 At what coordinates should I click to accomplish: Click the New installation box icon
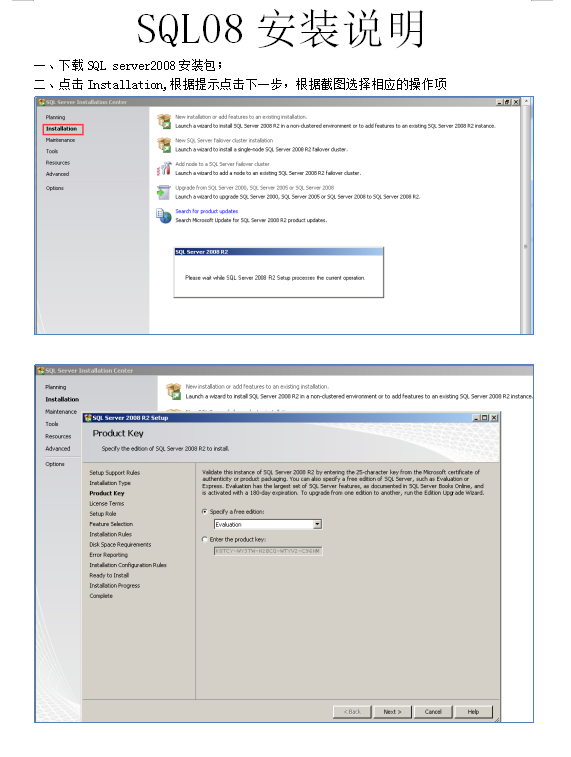click(164, 121)
